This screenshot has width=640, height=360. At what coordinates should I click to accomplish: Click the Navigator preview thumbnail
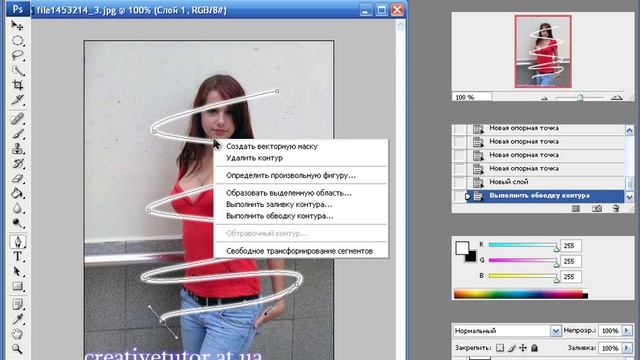(543, 51)
